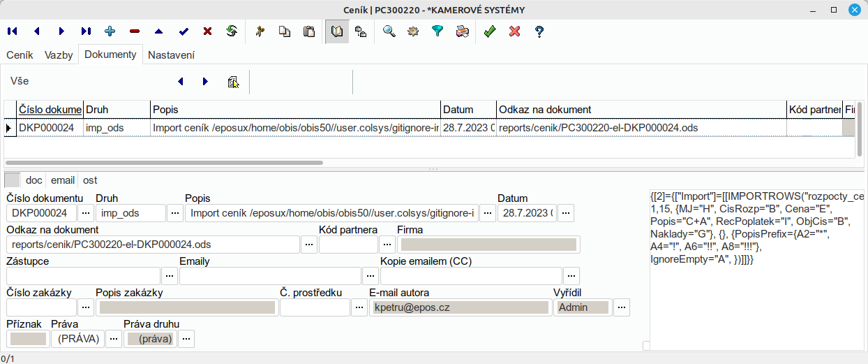Toggle the tree structure view icon

pyautogui.click(x=361, y=31)
